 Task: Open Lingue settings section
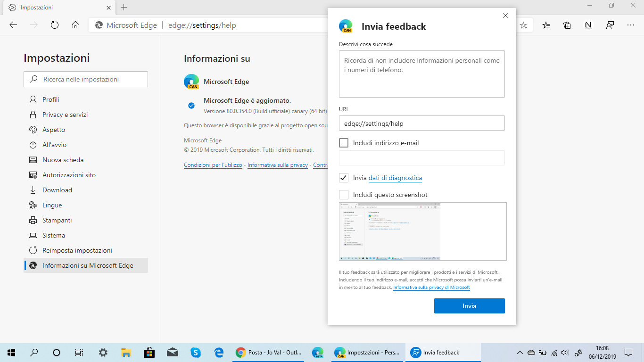(86, 205)
